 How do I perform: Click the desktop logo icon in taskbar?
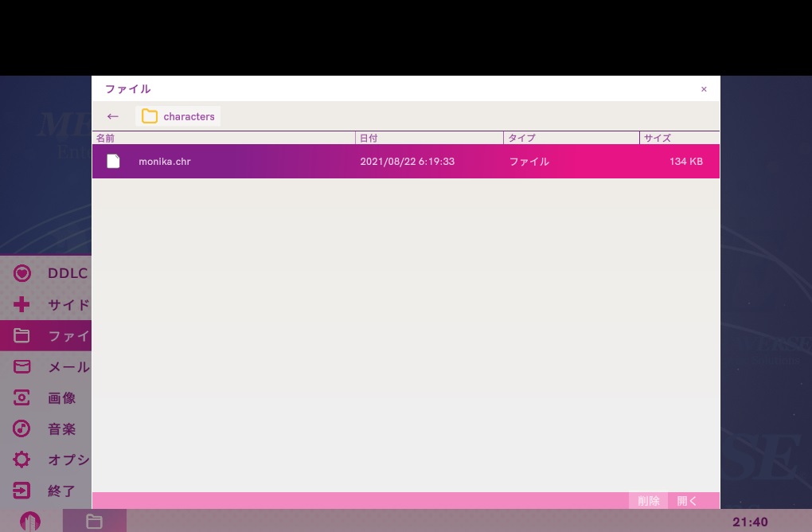29,522
